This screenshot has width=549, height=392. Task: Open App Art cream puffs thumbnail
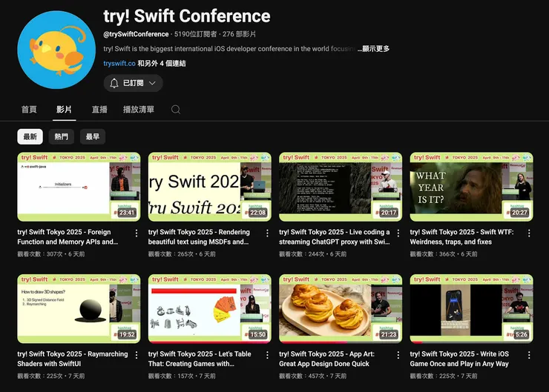click(341, 309)
